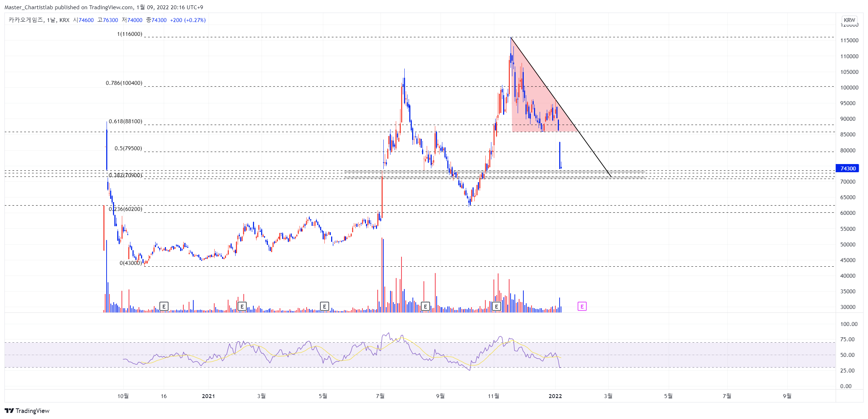
Task: Click the earnings E marker near 16
Action: click(164, 306)
